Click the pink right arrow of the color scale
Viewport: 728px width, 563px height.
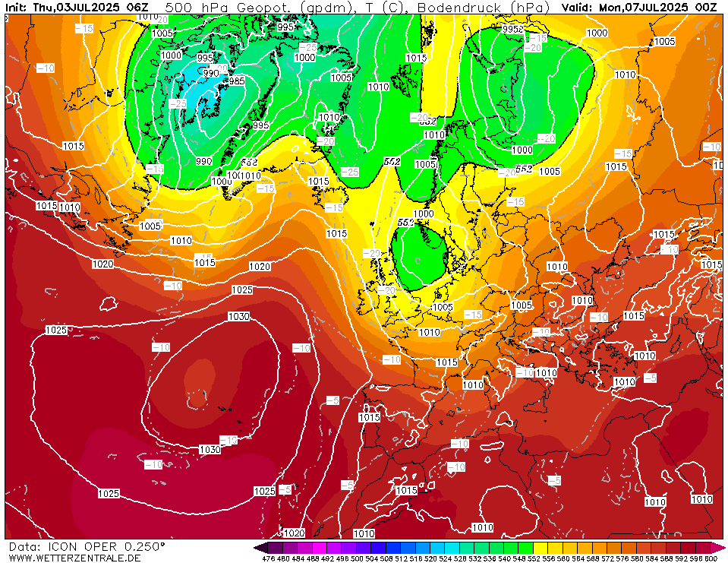[x=717, y=547]
